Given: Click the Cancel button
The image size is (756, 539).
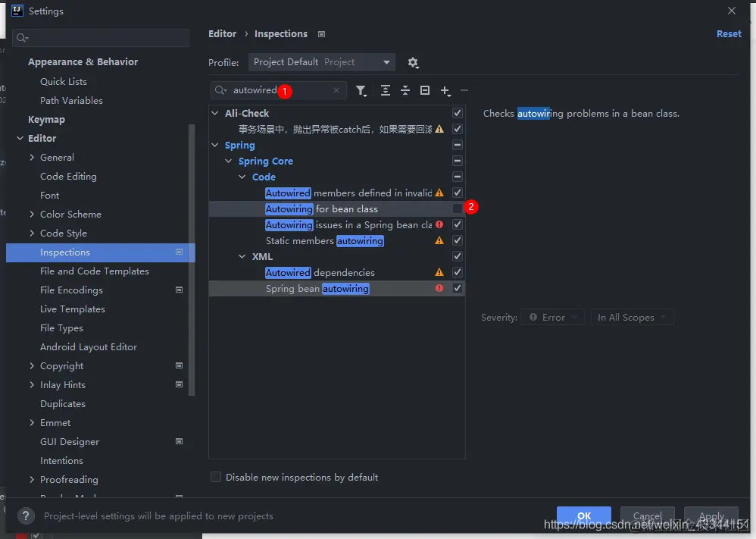Looking at the screenshot, I should [x=647, y=515].
